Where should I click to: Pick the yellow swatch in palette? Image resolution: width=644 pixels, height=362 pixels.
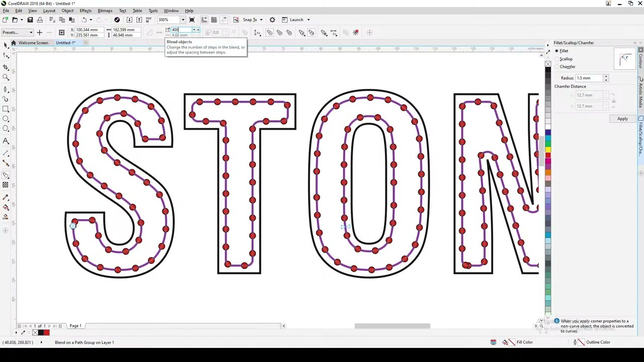547,149
